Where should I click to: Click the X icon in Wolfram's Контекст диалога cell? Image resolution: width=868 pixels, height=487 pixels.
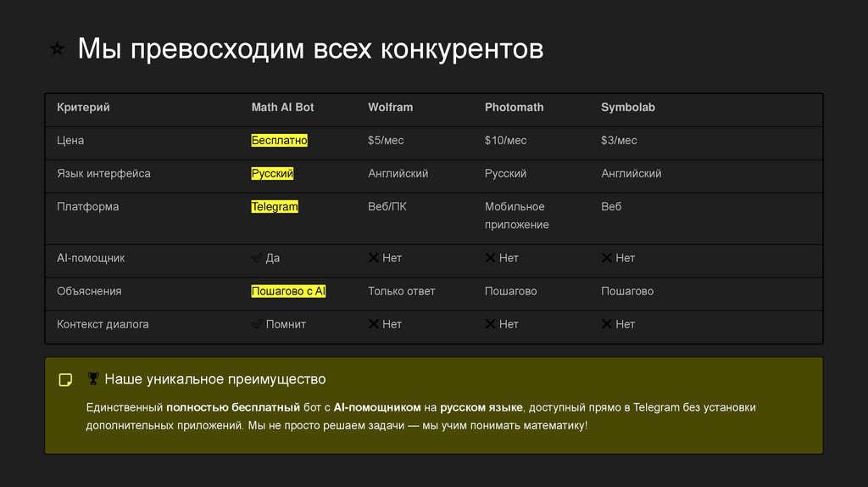(x=374, y=324)
